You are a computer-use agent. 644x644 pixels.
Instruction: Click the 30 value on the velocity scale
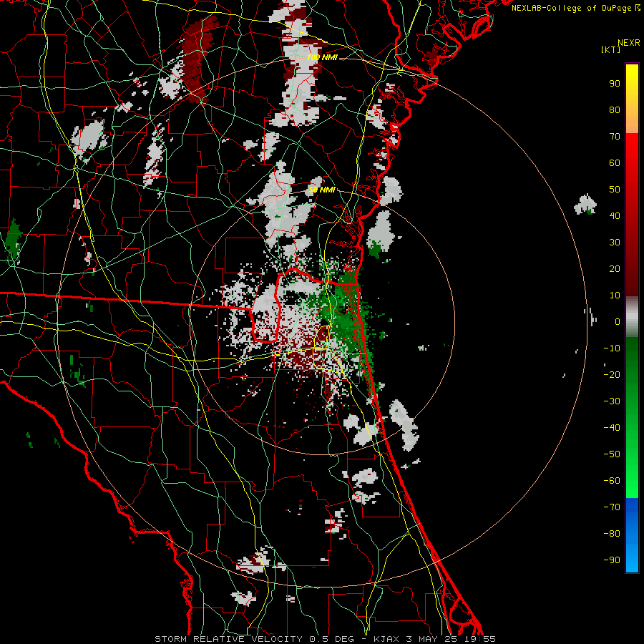tap(615, 243)
